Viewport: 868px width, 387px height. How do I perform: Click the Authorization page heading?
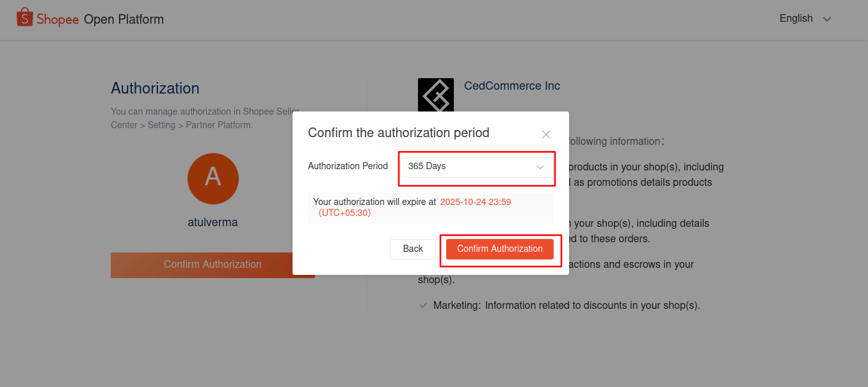pos(155,88)
